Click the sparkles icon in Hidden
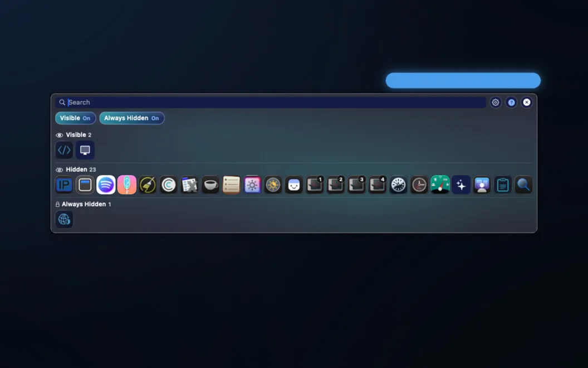Viewport: 588px width, 368px height. click(461, 185)
